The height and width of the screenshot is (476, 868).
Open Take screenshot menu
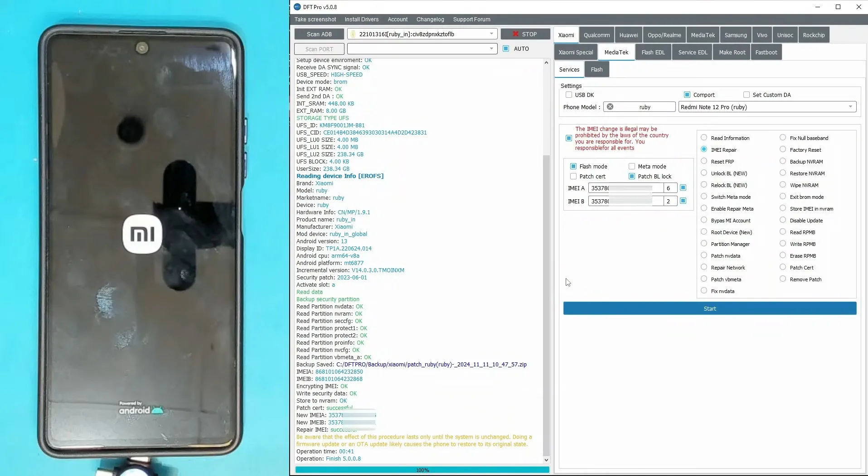315,19
